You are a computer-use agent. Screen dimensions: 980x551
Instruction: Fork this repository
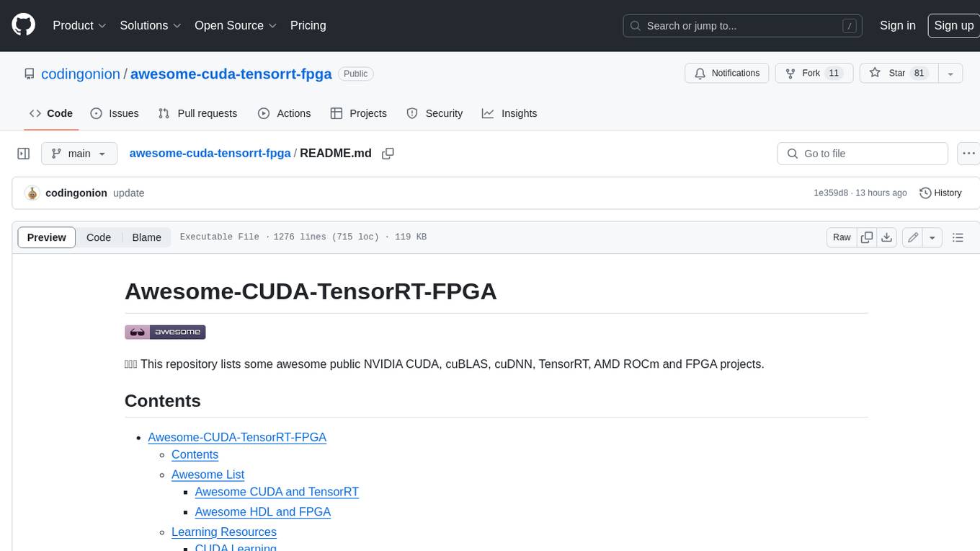[x=814, y=74]
